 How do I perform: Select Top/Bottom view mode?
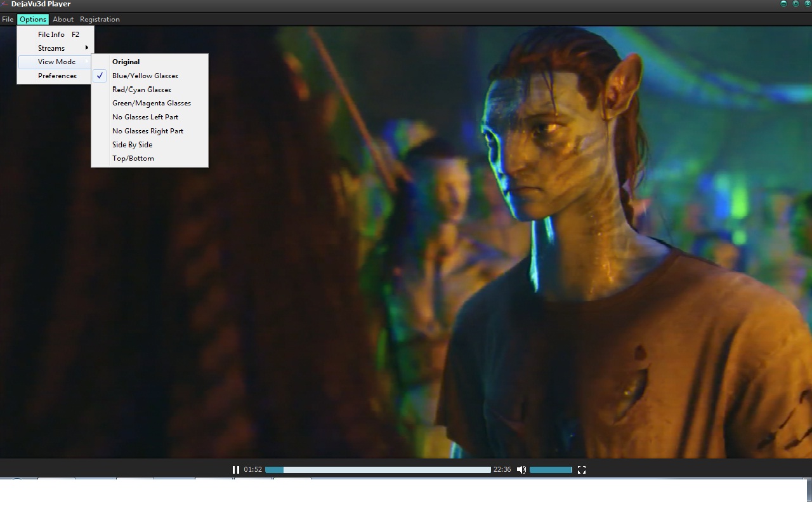coord(133,158)
